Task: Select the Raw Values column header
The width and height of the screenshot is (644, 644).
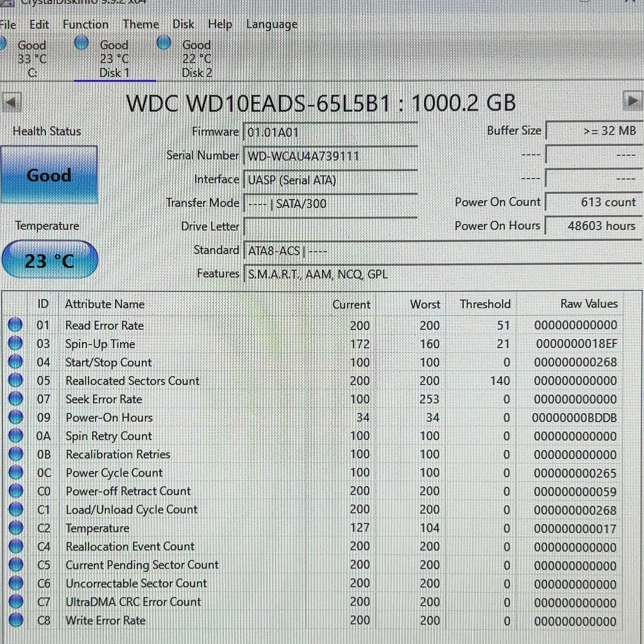Action: [589, 304]
